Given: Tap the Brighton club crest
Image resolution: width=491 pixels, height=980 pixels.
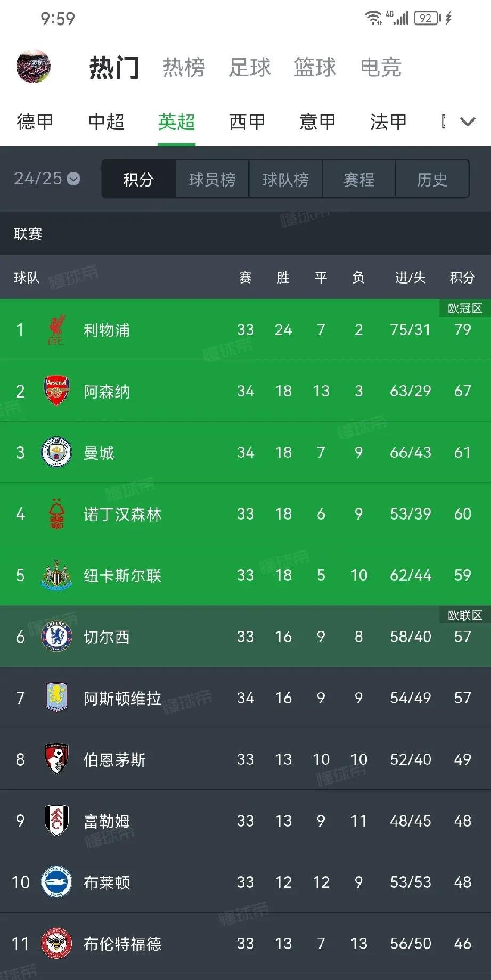Looking at the screenshot, I should [56, 882].
